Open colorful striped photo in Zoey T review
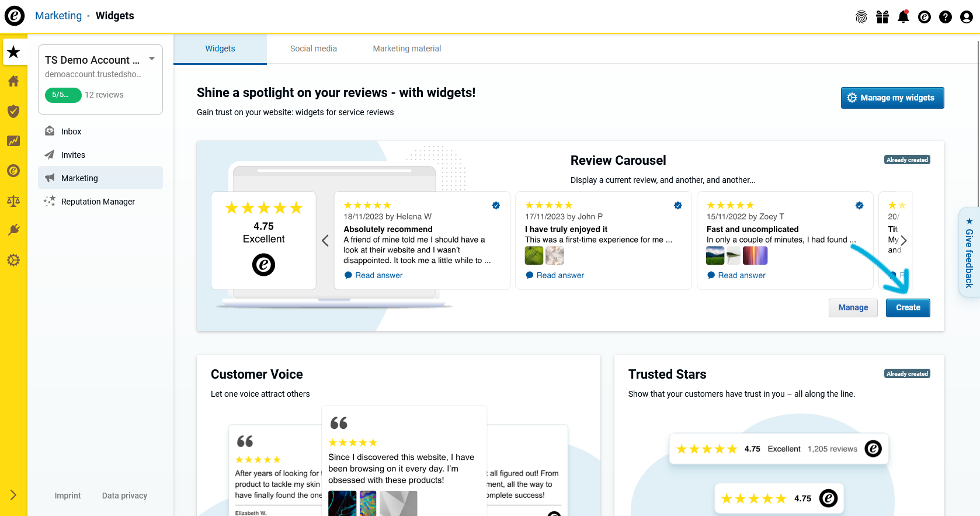 [755, 255]
